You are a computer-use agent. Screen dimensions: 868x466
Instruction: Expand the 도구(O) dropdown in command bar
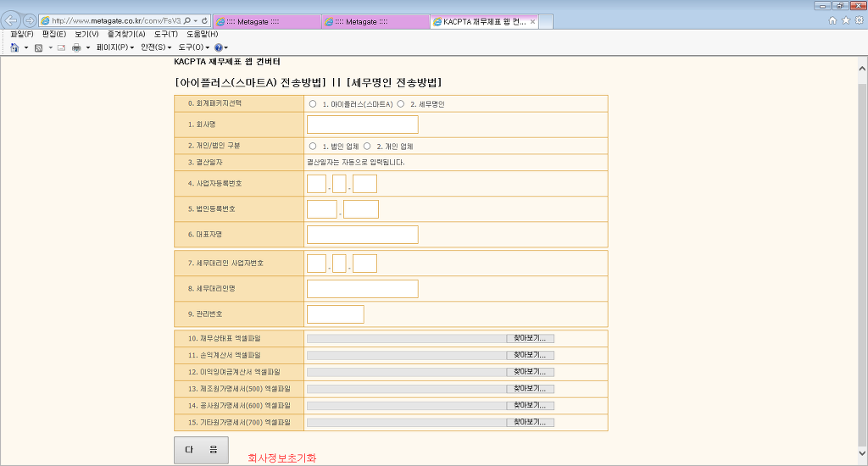pyautogui.click(x=193, y=47)
